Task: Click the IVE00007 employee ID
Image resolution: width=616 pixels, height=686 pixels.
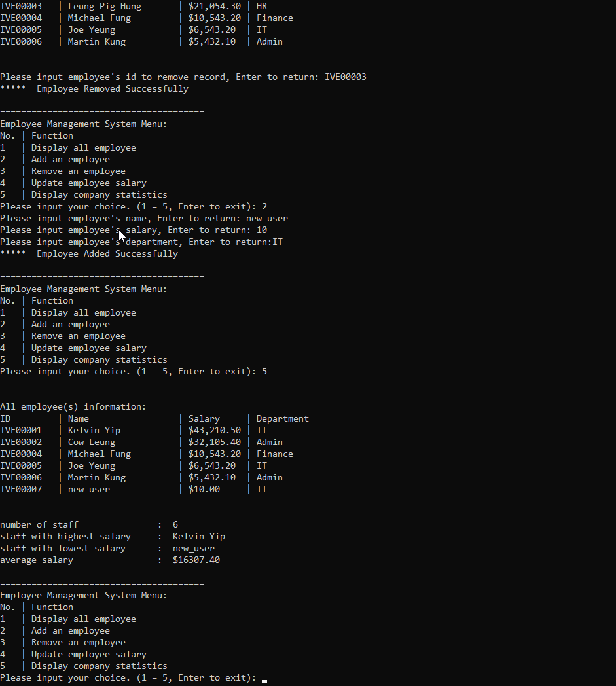Action: point(21,490)
